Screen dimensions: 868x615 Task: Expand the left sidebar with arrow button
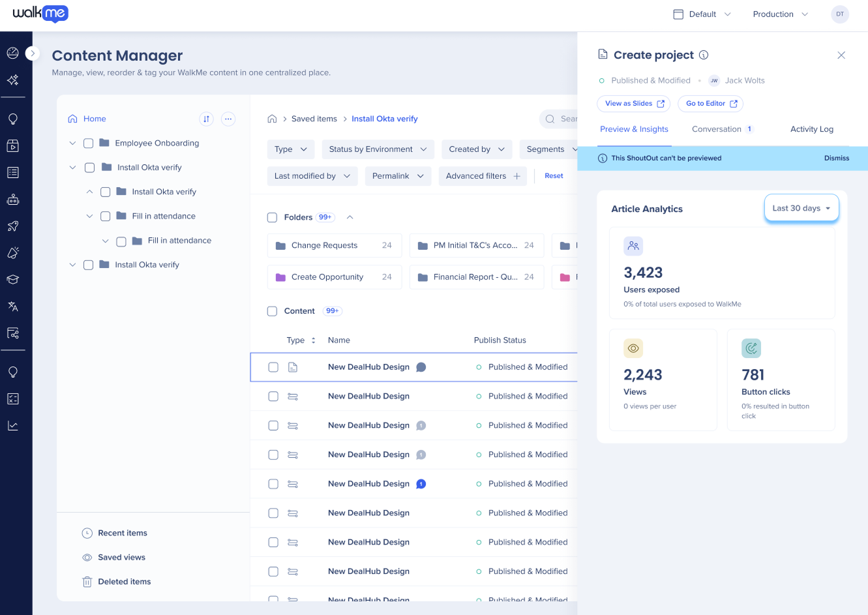(33, 53)
